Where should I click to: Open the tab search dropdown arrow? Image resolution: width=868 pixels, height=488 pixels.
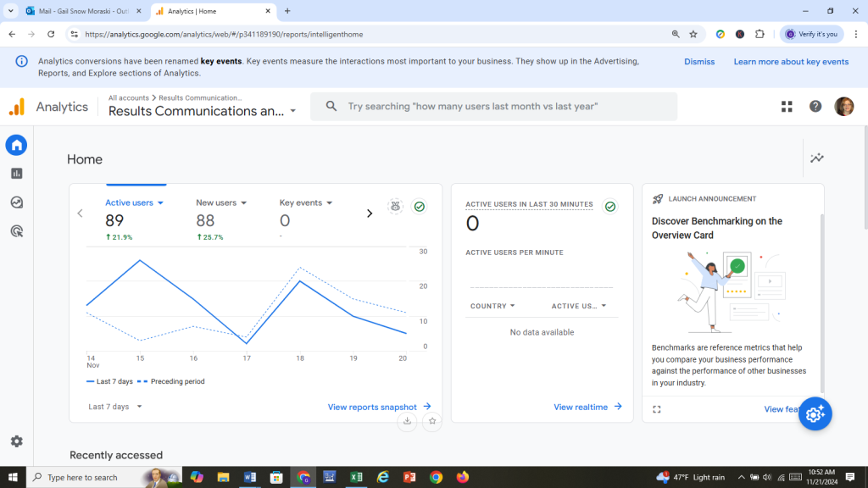click(x=10, y=11)
